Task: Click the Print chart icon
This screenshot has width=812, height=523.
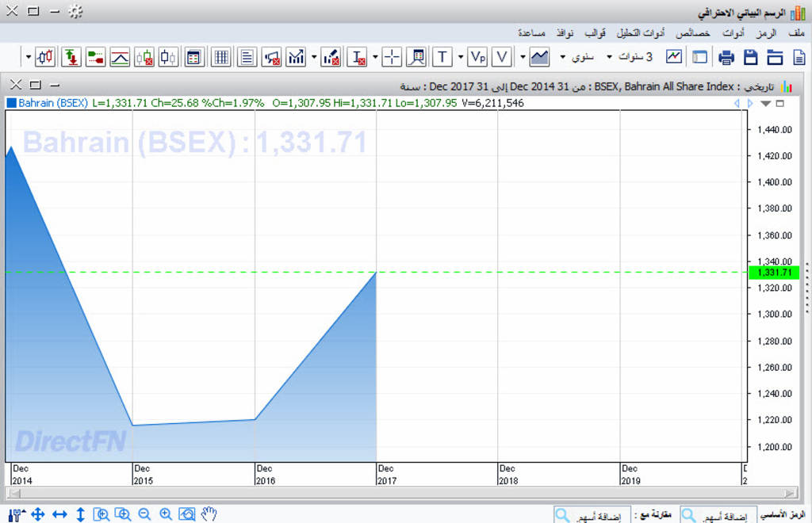Action: 726,57
